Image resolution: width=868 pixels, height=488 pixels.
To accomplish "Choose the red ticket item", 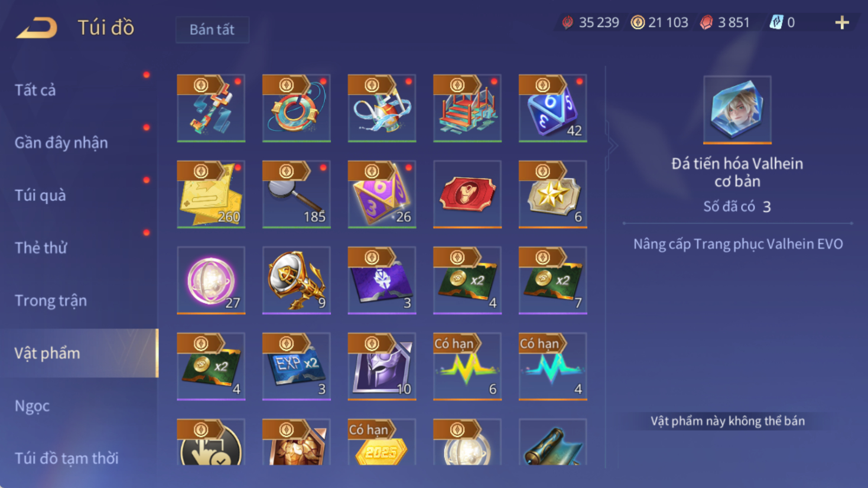I will (x=467, y=194).
